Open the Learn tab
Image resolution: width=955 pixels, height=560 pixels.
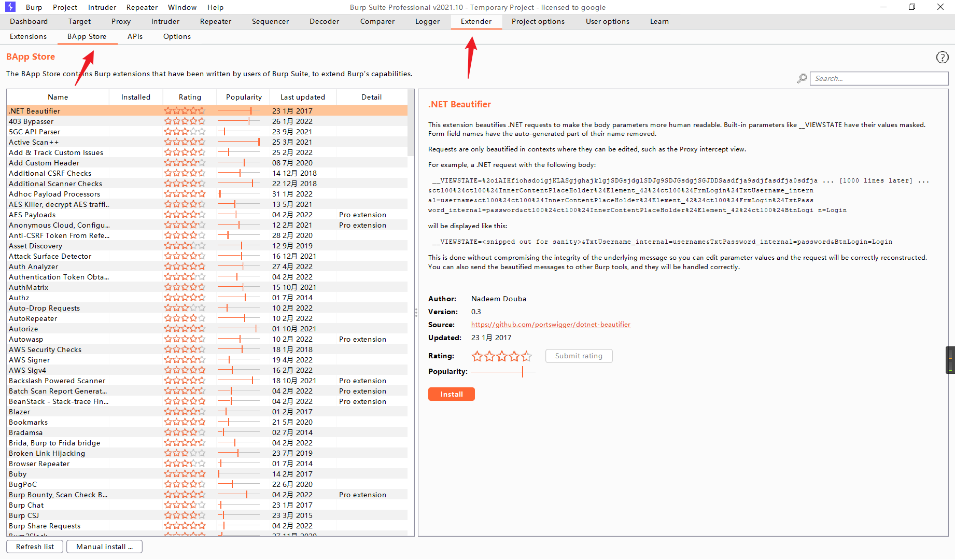pyautogui.click(x=659, y=21)
